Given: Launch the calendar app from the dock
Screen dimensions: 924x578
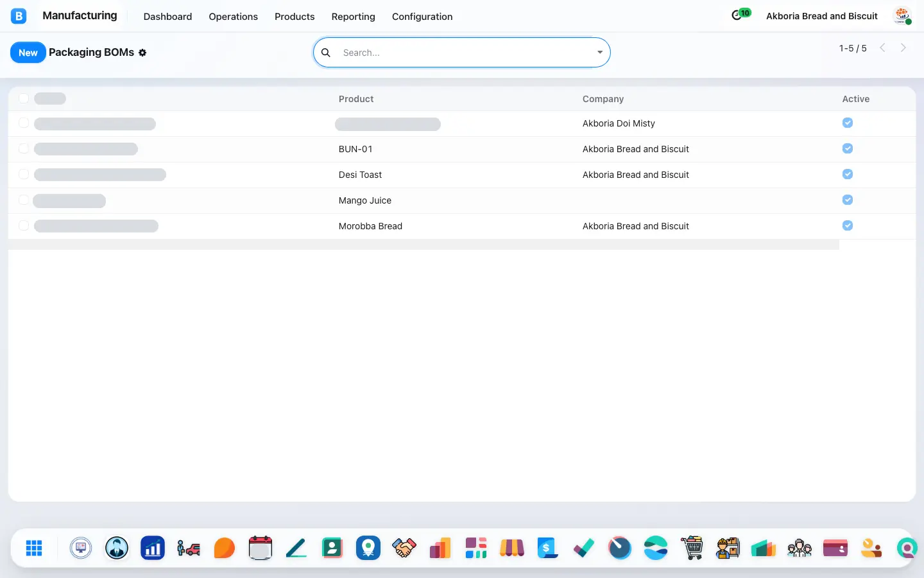Looking at the screenshot, I should click(x=261, y=548).
